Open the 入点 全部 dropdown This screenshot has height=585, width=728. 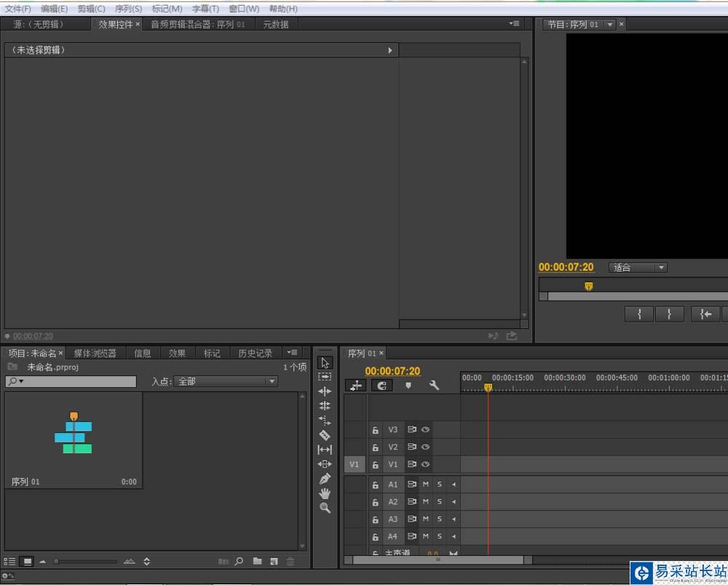click(226, 381)
